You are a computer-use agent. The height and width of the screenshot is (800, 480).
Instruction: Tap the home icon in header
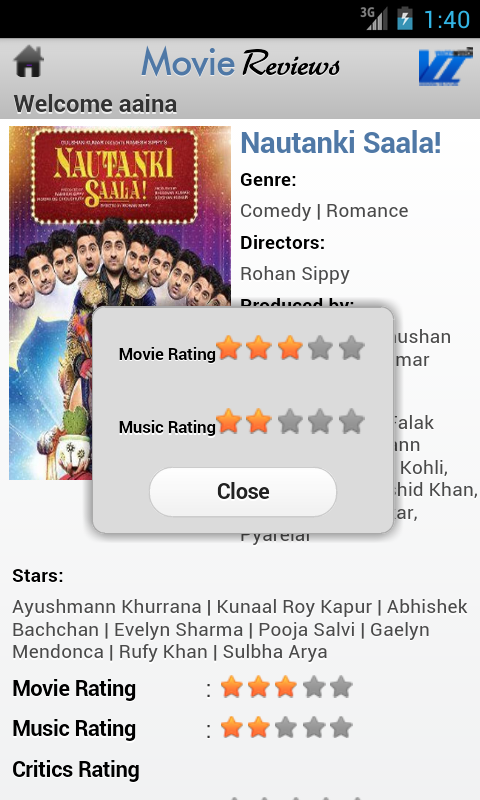click(x=29, y=61)
